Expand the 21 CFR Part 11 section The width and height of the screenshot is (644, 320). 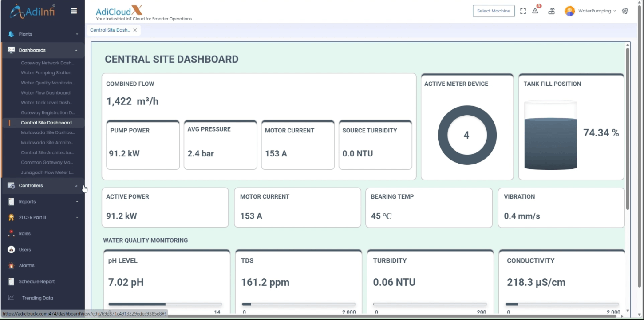click(x=43, y=217)
